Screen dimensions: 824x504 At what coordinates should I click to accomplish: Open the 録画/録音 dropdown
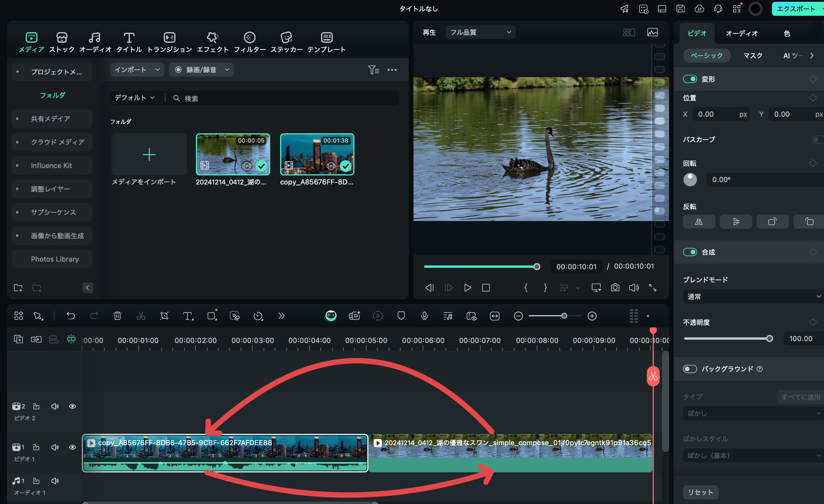click(x=201, y=70)
